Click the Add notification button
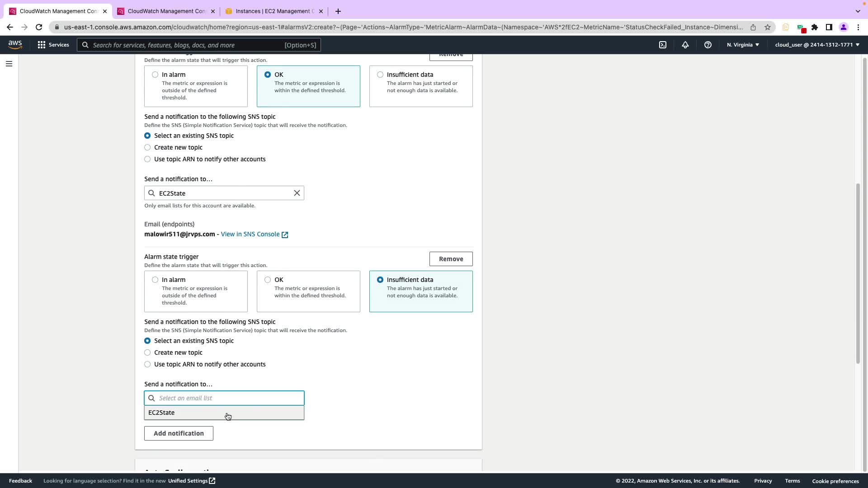 pos(179,433)
